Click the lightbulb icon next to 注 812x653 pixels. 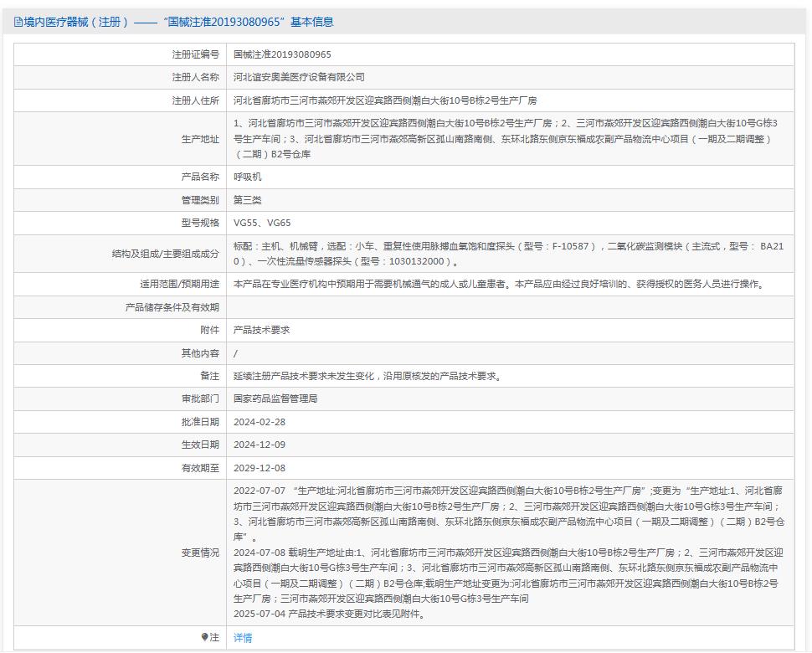pyautogui.click(x=205, y=639)
